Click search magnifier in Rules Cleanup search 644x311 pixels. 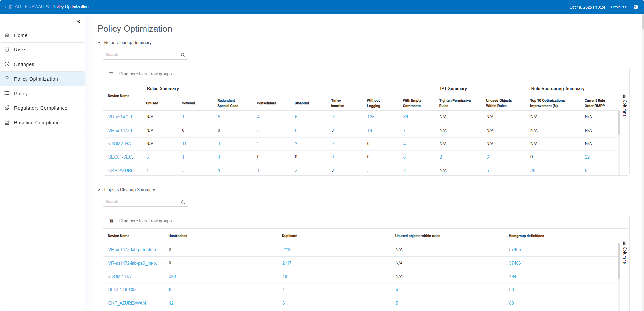click(x=183, y=55)
